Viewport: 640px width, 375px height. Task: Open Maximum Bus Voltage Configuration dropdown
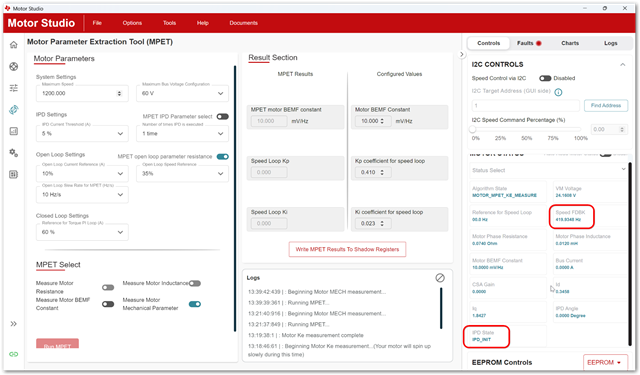[x=182, y=93]
